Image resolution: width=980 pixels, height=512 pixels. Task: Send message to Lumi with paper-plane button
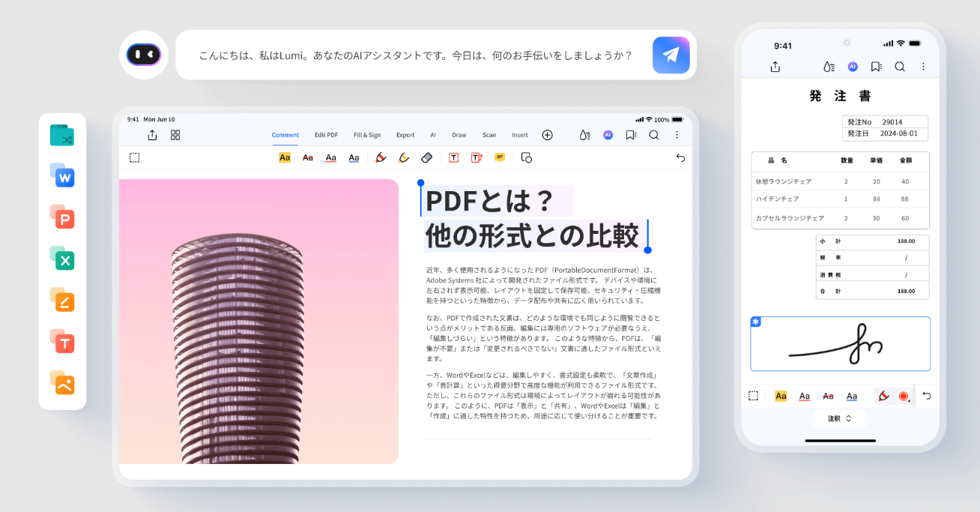point(671,55)
